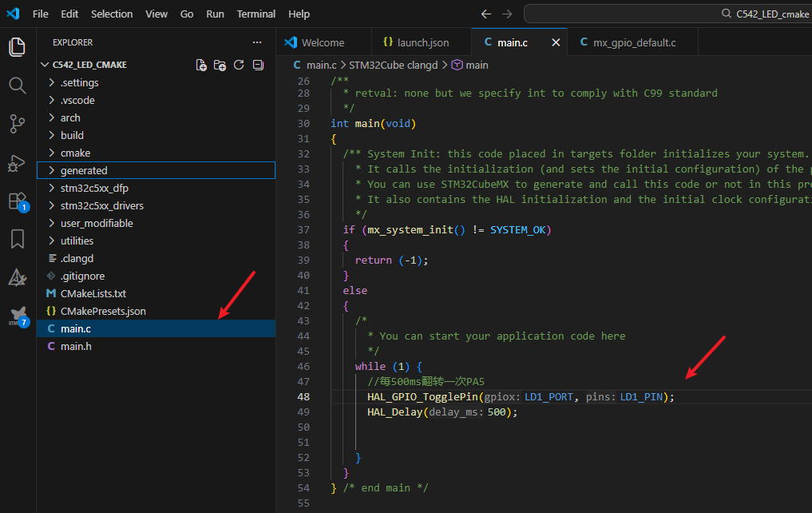Expand the utilities folder

tap(156, 241)
